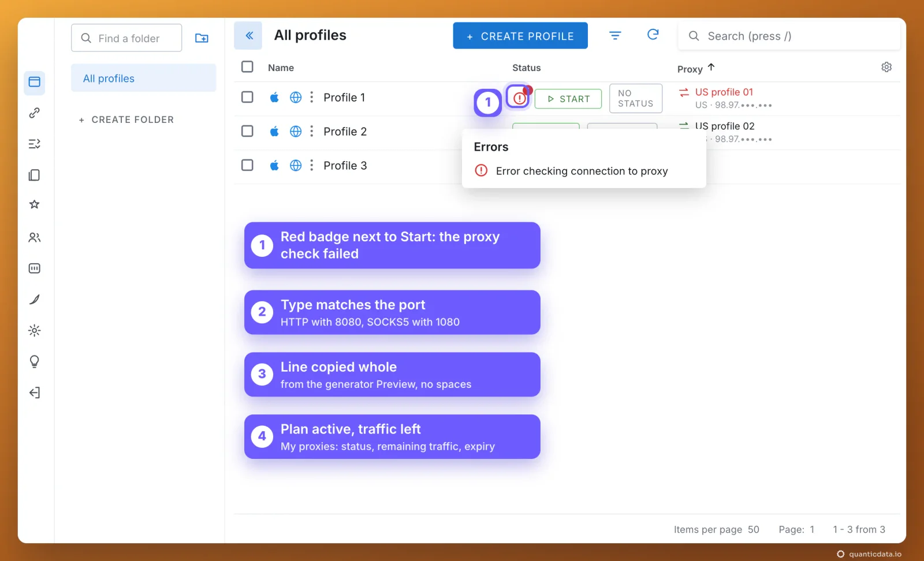The image size is (924, 561).
Task: Select the All profiles folder
Action: click(x=144, y=78)
